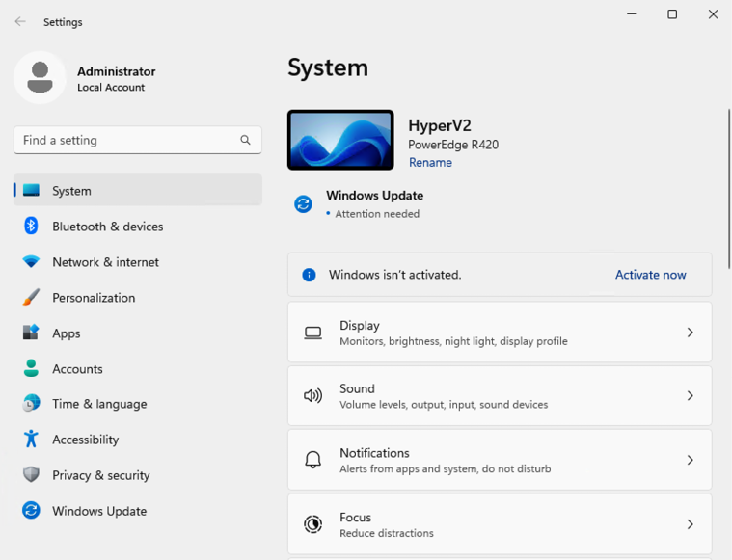Click the vertical scrollbar on right
Image resolution: width=732 pixels, height=560 pixels.
729,189
